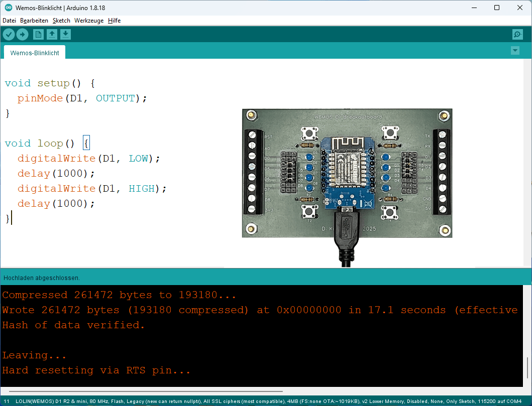Minimize the Arduino window
Image resolution: width=532 pixels, height=406 pixels.
(474, 8)
